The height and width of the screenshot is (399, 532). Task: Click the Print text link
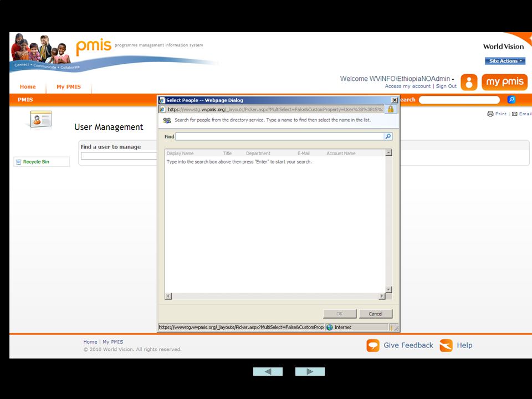point(501,114)
